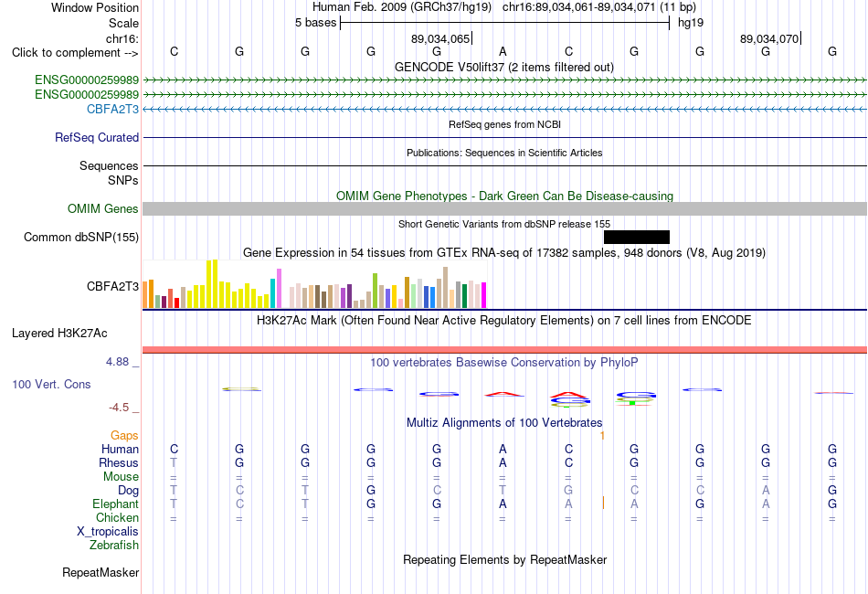Select the Scale track label

coord(123,23)
